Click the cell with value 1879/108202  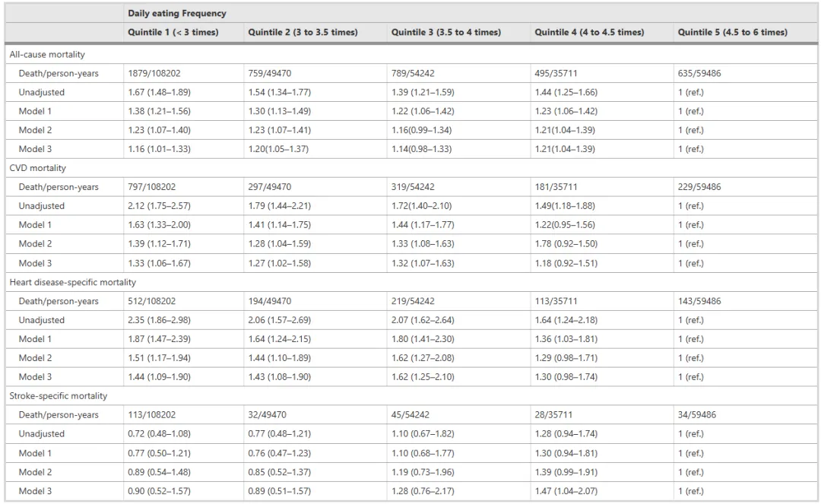coord(184,73)
